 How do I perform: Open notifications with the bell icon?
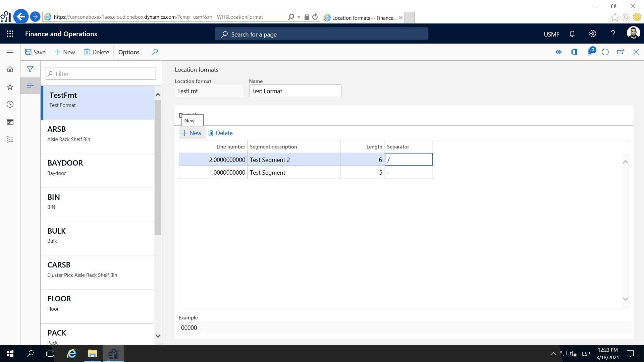click(x=572, y=34)
